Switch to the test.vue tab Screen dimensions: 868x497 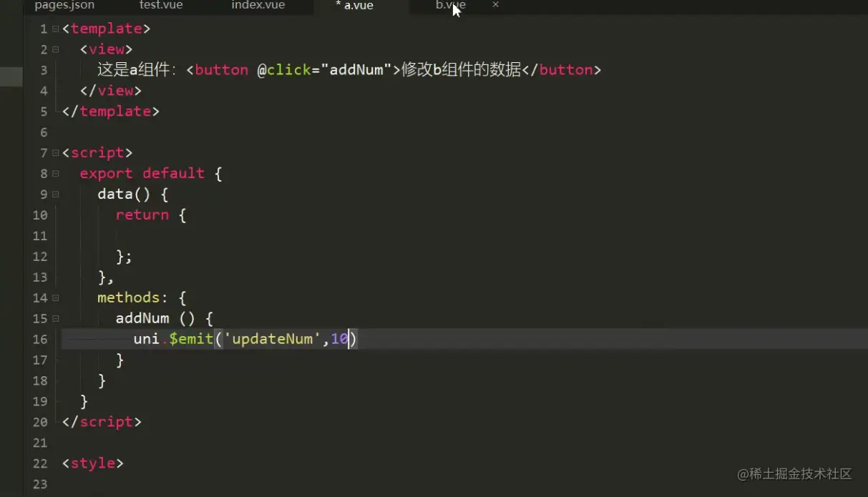(161, 6)
